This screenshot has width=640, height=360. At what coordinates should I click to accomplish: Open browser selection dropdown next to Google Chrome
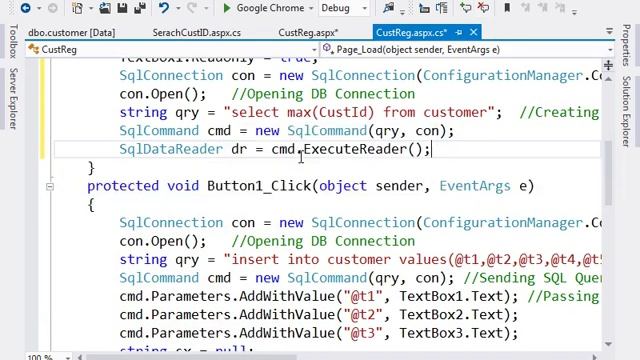click(x=311, y=8)
